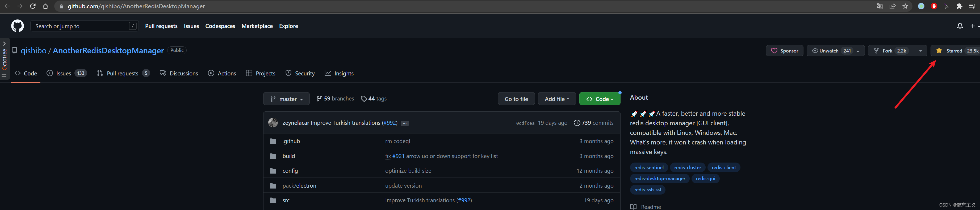Open the 739 commits history link
Image resolution: width=980 pixels, height=210 pixels.
(593, 123)
